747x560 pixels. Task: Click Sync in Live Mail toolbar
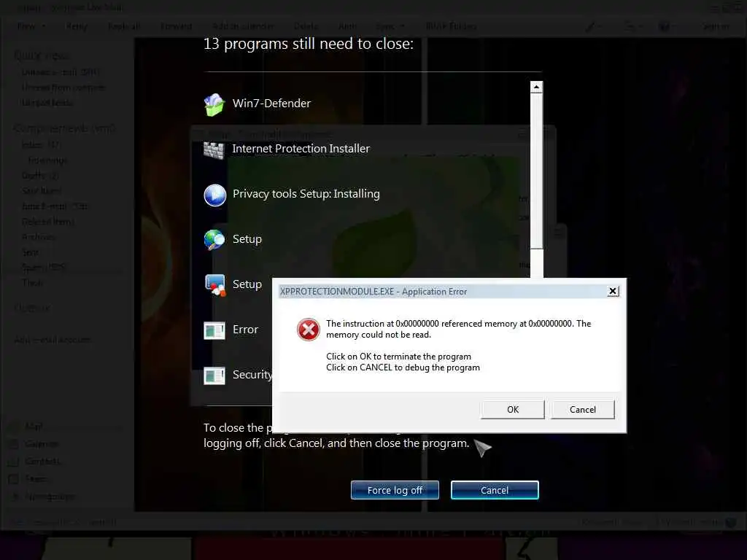385,26
